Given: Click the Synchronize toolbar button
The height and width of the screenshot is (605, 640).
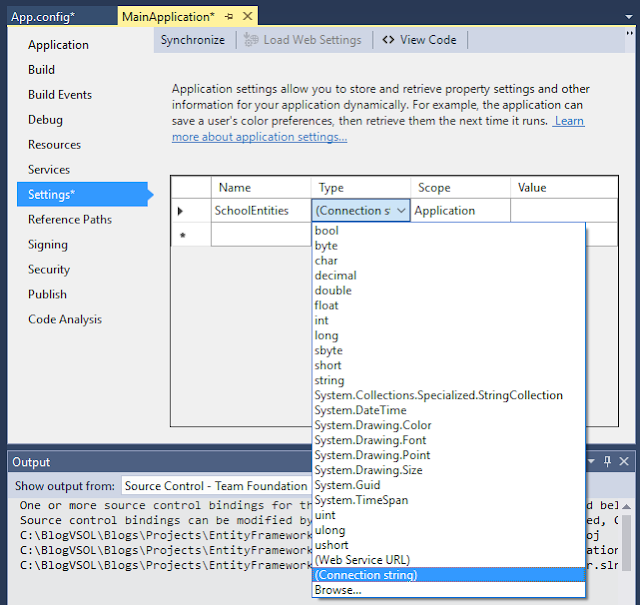Looking at the screenshot, I should [x=193, y=40].
